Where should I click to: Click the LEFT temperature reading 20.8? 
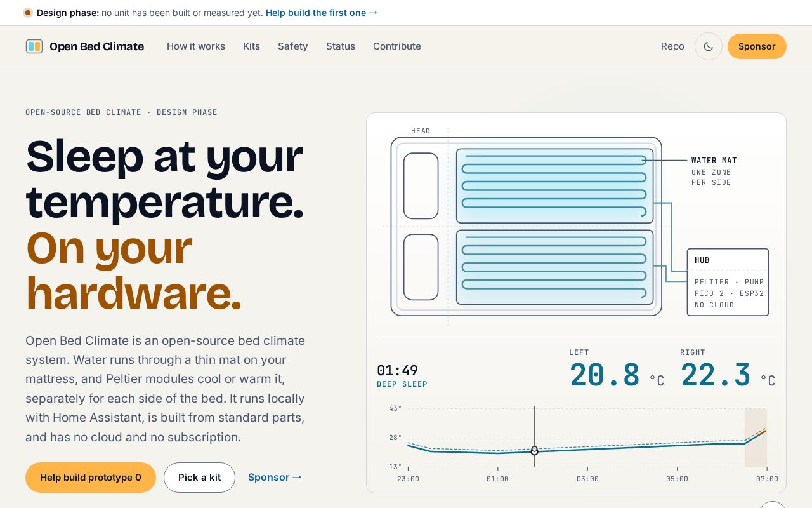point(605,375)
